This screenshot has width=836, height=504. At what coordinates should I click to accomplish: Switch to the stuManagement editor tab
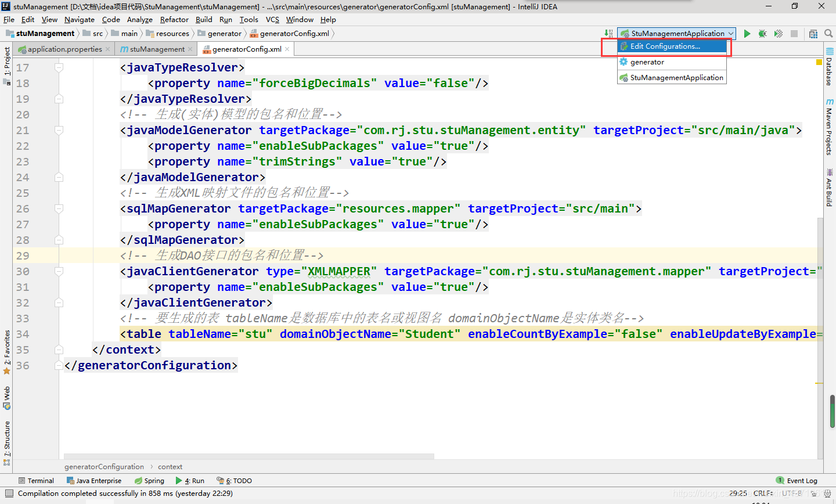click(x=156, y=49)
